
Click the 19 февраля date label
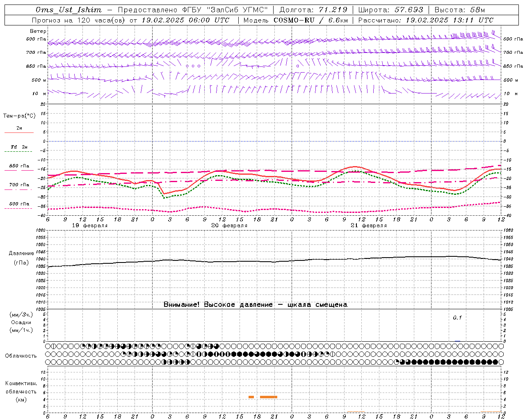click(x=90, y=226)
